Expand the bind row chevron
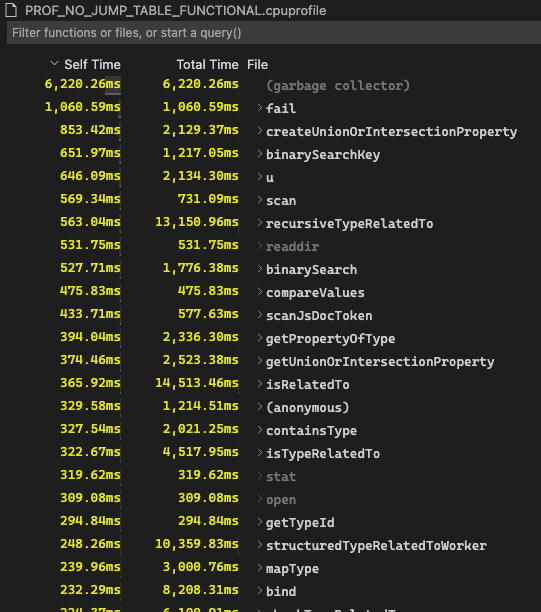 [x=260, y=592]
